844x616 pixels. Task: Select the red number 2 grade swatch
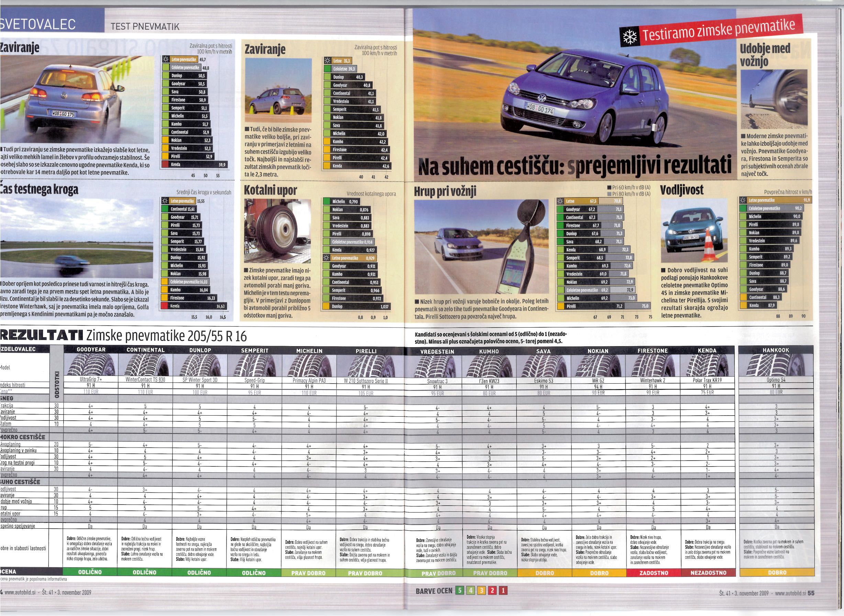click(492, 591)
